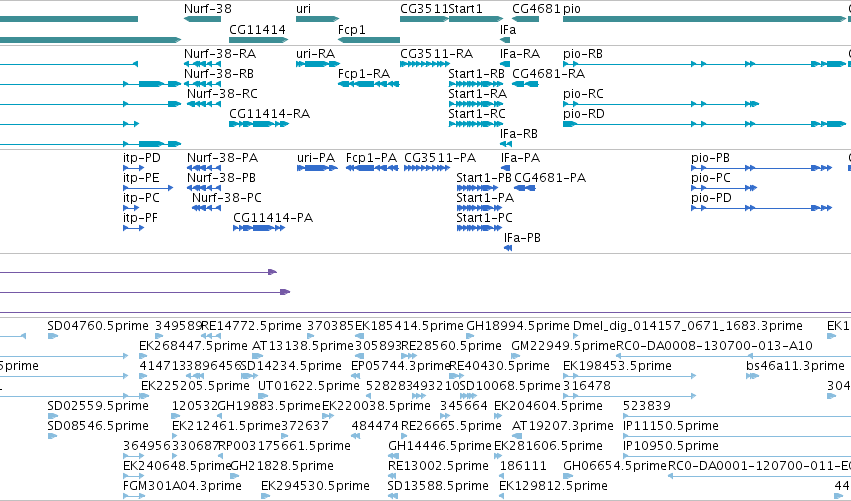The image size is (851, 501).
Task: Click protein Start1-PB
Action: (484, 178)
